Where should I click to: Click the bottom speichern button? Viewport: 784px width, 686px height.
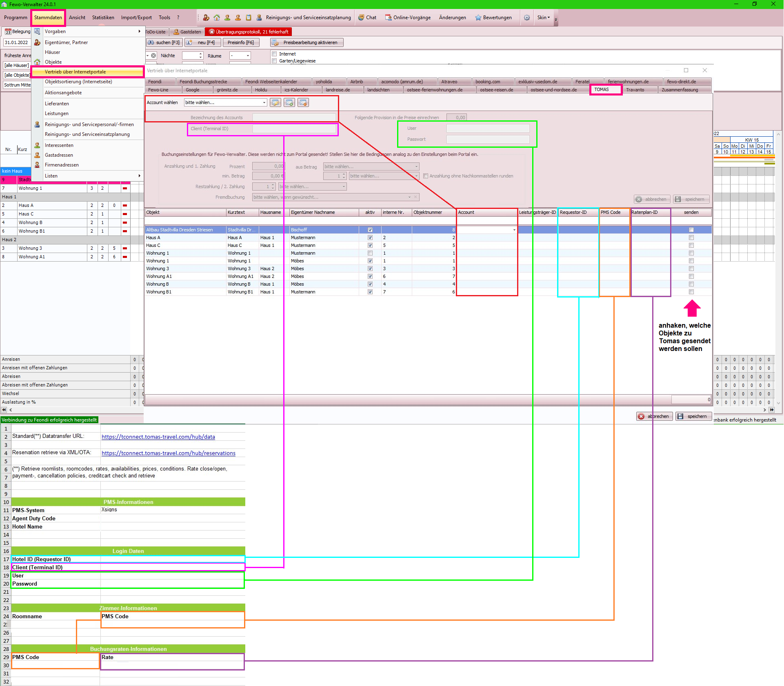693,416
